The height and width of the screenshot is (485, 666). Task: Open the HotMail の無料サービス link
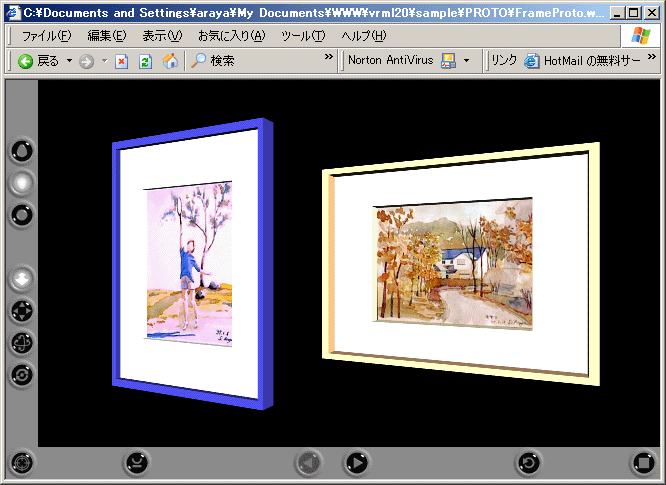[x=582, y=61]
